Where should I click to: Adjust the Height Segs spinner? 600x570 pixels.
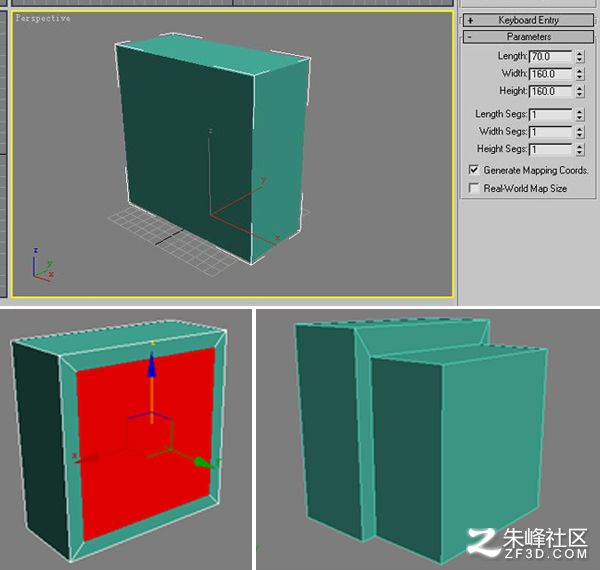[x=580, y=149]
